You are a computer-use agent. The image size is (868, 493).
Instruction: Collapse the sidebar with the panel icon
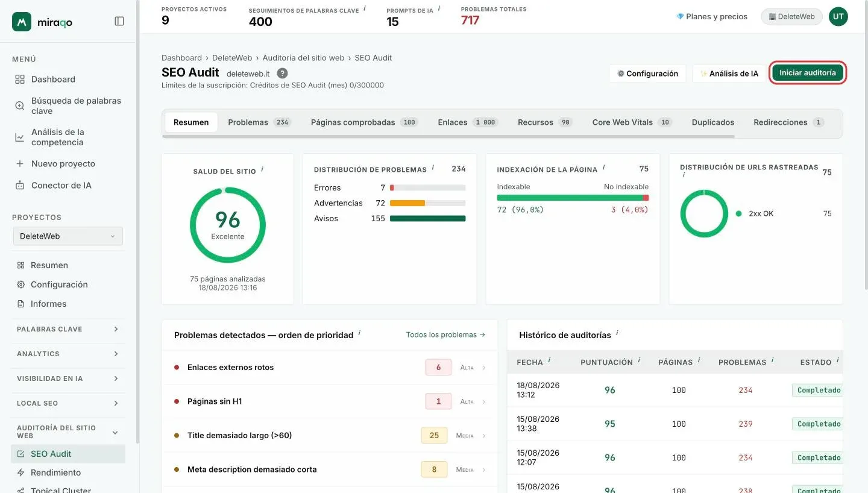click(x=119, y=21)
